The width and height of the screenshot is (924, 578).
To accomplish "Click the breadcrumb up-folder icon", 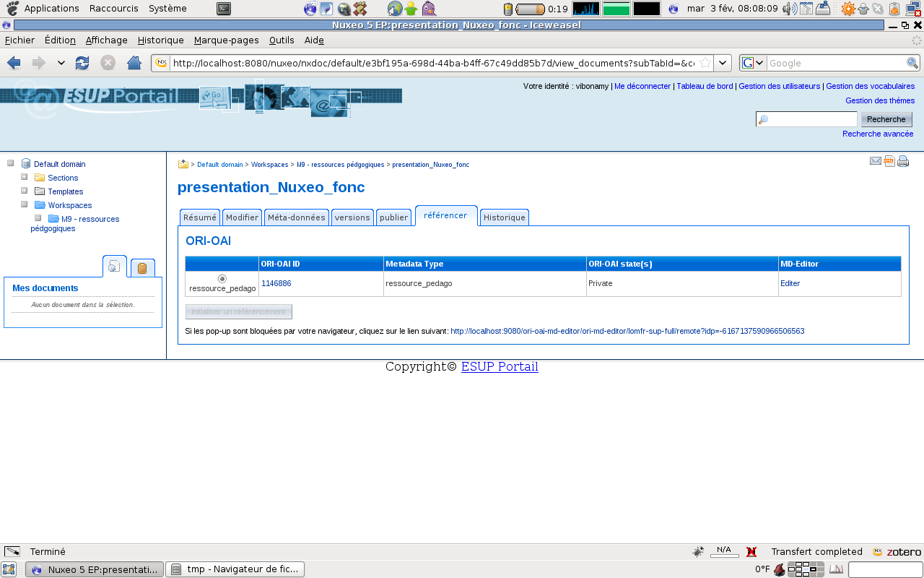I will pyautogui.click(x=183, y=164).
